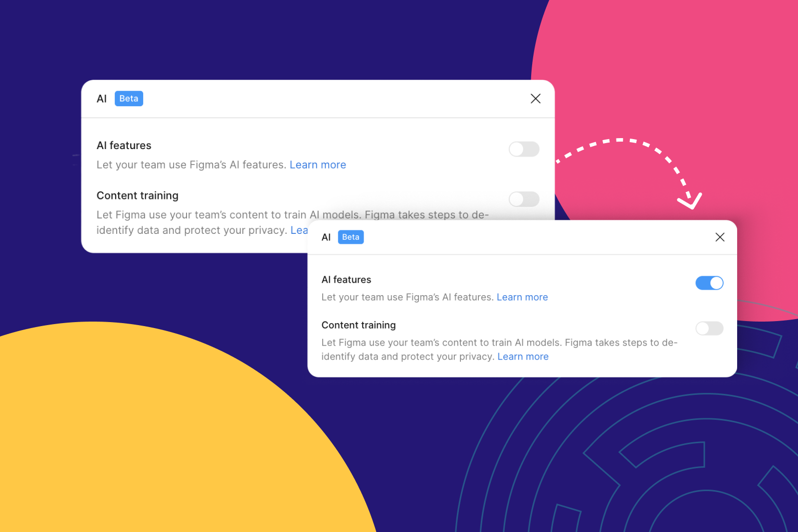Enable Content training toggle in front dialog
This screenshot has height=532, width=798.
click(709, 328)
